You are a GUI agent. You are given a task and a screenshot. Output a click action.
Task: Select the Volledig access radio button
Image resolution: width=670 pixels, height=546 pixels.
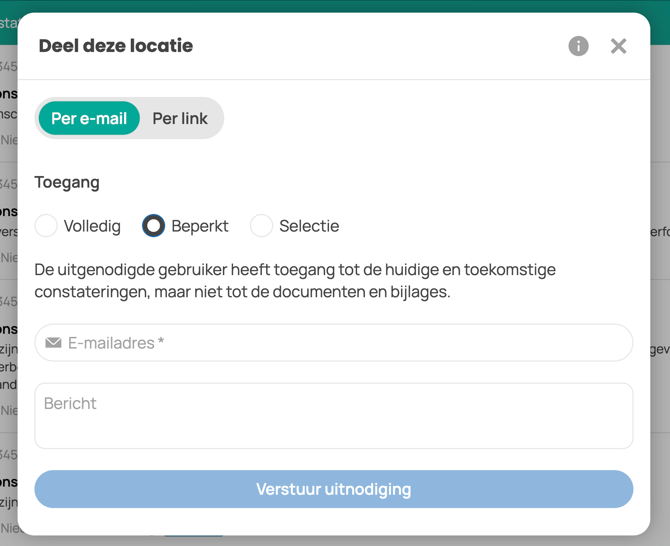click(46, 226)
